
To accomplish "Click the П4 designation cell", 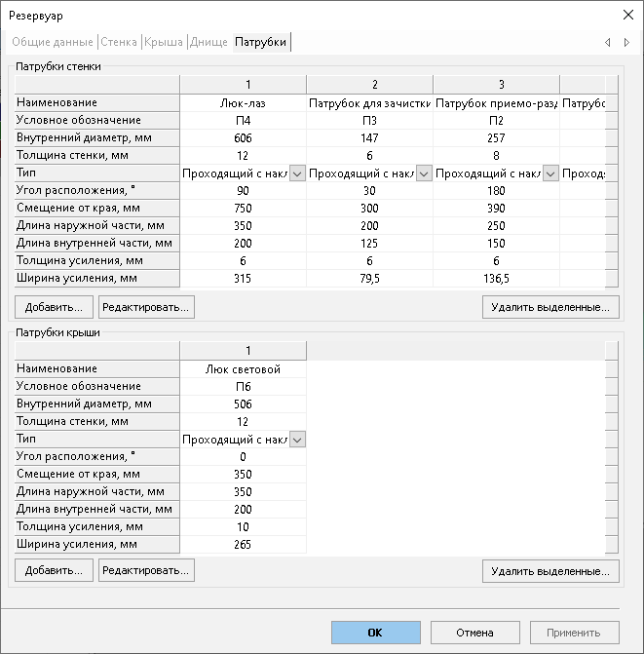I will 243,121.
